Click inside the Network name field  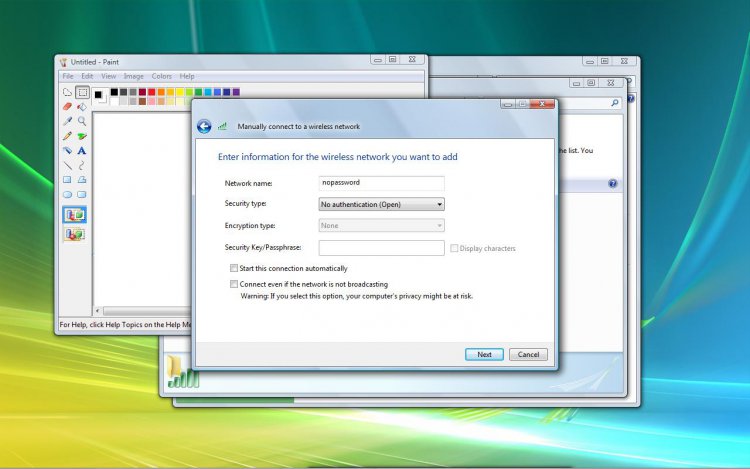[381, 183]
